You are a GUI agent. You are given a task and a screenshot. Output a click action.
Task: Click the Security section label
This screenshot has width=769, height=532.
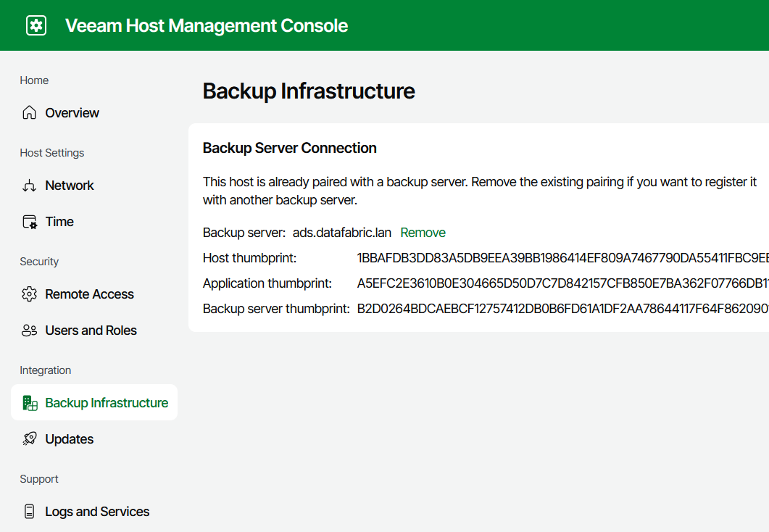point(39,262)
